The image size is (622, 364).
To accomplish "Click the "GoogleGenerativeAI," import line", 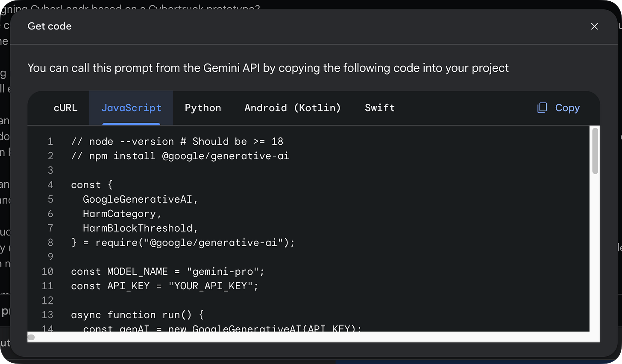I will click(x=141, y=199).
